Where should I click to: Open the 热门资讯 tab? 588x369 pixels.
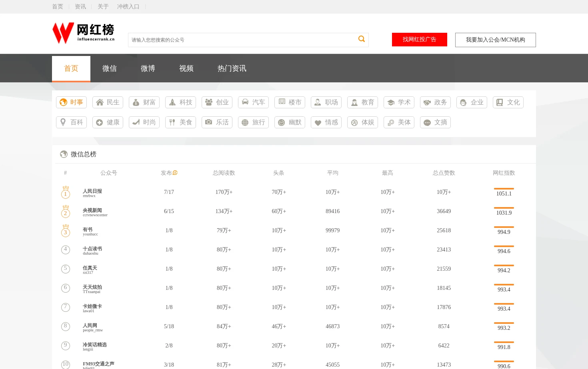coord(232,69)
